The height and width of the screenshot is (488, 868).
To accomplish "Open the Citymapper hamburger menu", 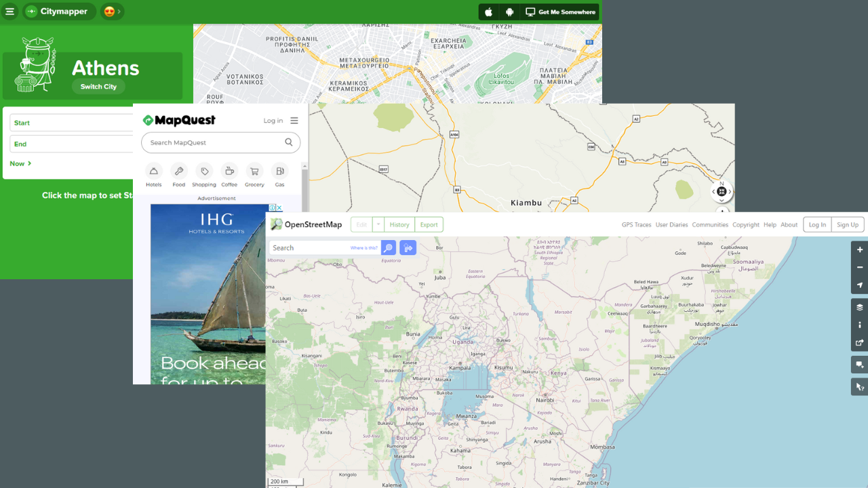I will coord(9,12).
